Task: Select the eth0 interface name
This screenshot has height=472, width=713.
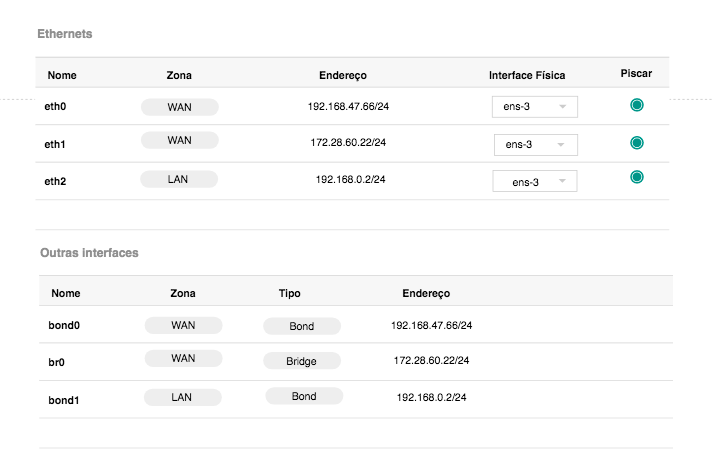Action: point(55,106)
